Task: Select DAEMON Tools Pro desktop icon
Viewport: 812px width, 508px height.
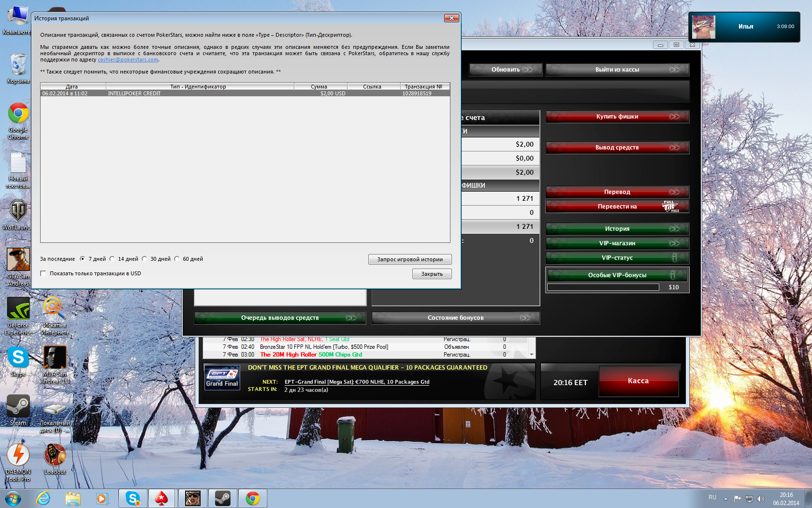Action: (18, 463)
